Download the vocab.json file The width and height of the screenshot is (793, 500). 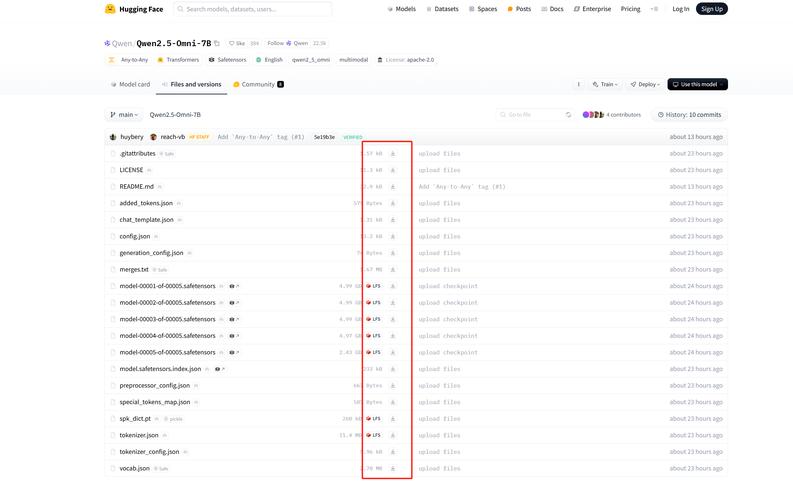coord(393,468)
